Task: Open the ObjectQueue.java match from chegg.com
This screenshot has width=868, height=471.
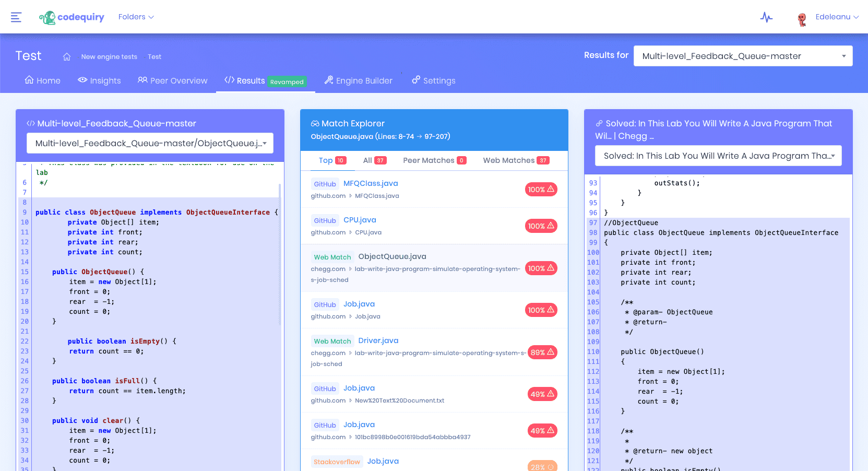Action: pos(392,256)
